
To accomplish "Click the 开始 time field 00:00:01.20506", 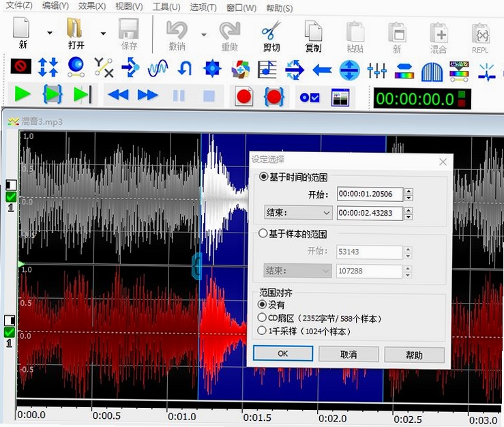I will 370,194.
